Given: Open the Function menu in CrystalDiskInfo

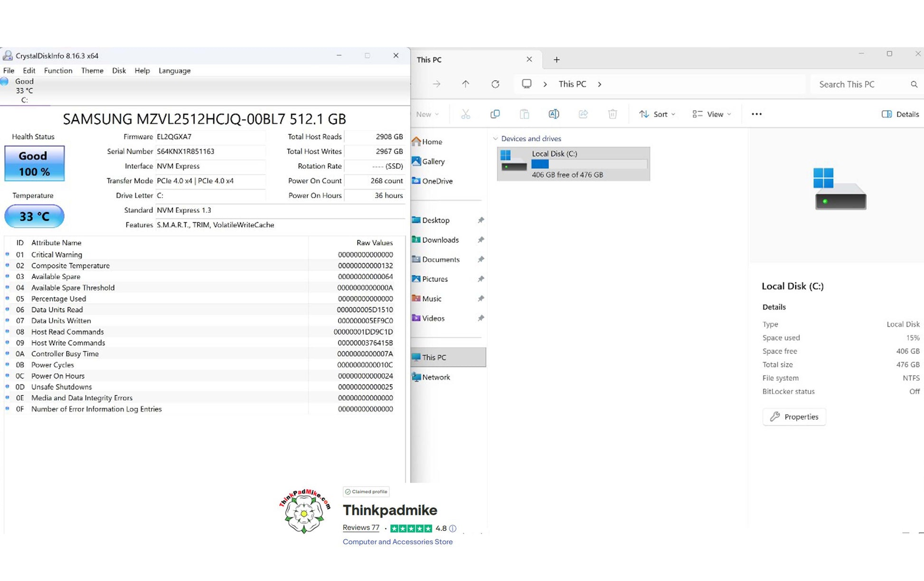Looking at the screenshot, I should (58, 70).
